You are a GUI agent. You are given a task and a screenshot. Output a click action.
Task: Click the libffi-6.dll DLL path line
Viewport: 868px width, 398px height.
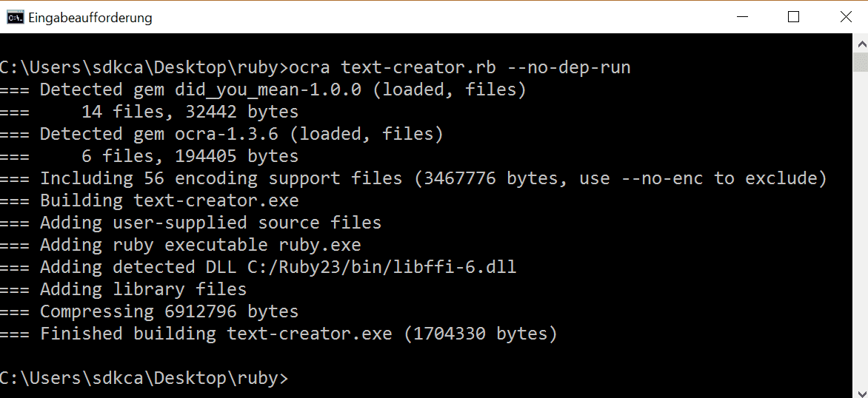(x=258, y=266)
